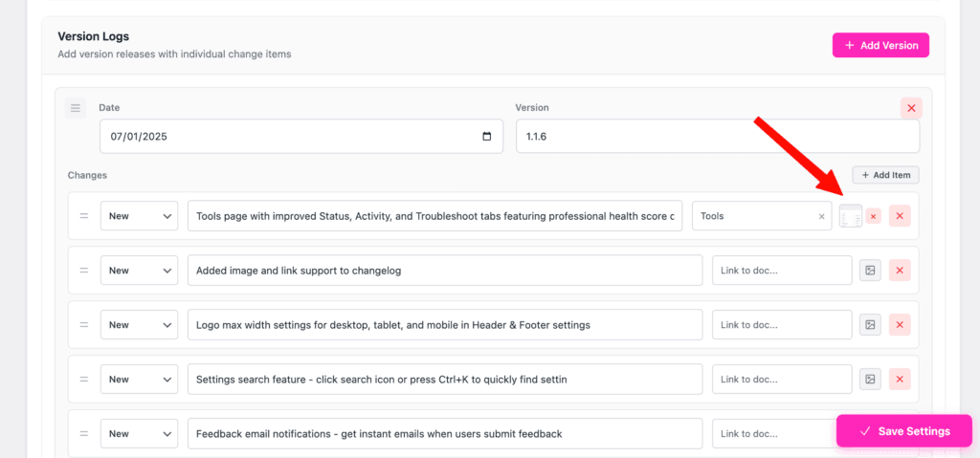Click the Tools page image thumbnail
This screenshot has height=458, width=980.
[850, 217]
